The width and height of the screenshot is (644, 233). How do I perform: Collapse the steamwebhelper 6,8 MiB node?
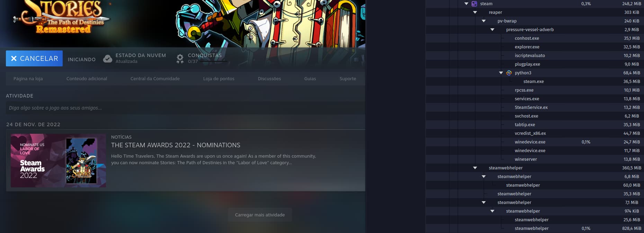[484, 177]
